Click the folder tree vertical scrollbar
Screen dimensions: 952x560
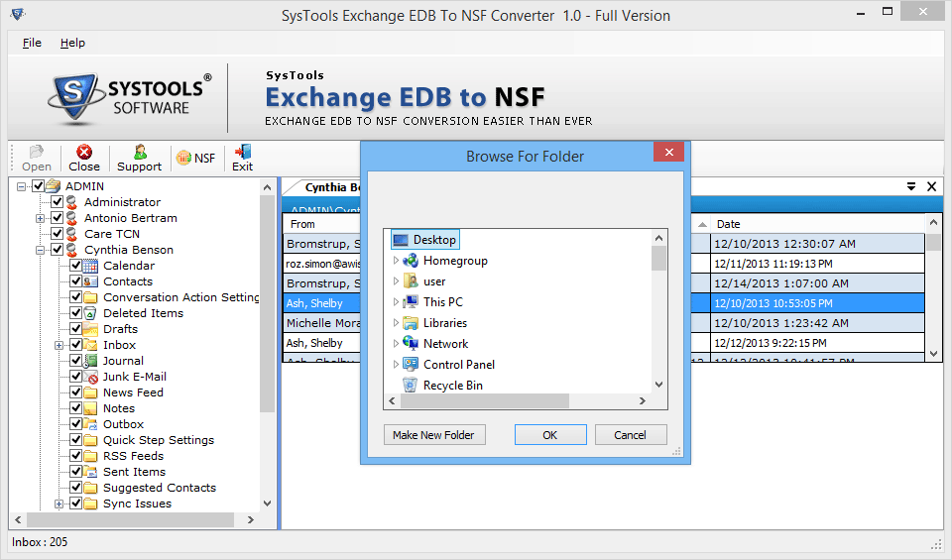tap(267, 303)
